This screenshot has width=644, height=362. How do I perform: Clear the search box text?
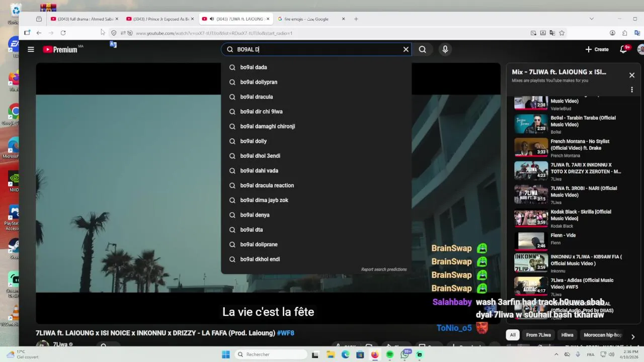406,49
